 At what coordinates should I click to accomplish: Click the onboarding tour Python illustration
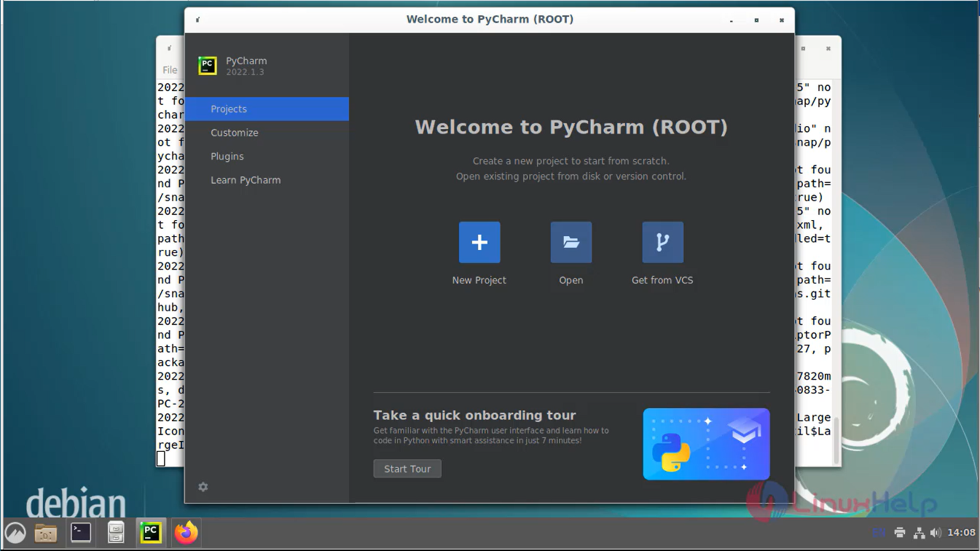(706, 444)
